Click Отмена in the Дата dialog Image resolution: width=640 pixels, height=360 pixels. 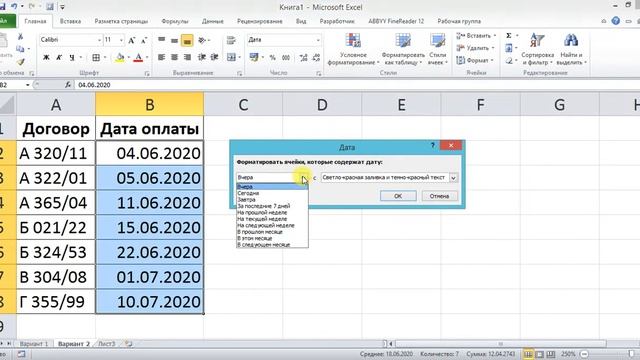coord(439,196)
